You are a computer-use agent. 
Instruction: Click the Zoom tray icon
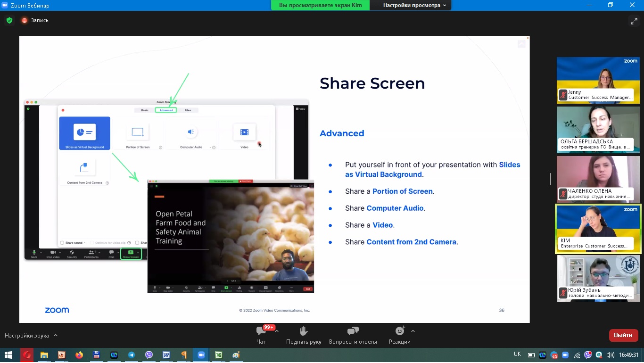tap(565, 355)
